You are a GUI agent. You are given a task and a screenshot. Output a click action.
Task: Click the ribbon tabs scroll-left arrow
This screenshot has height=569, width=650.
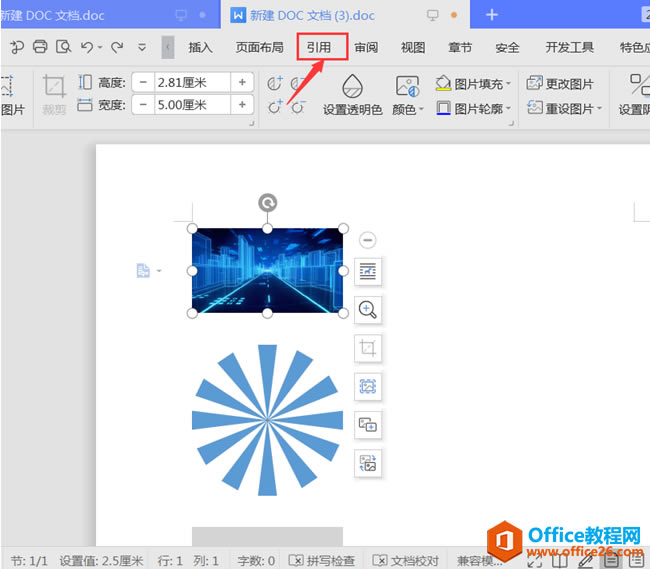pyautogui.click(x=167, y=47)
